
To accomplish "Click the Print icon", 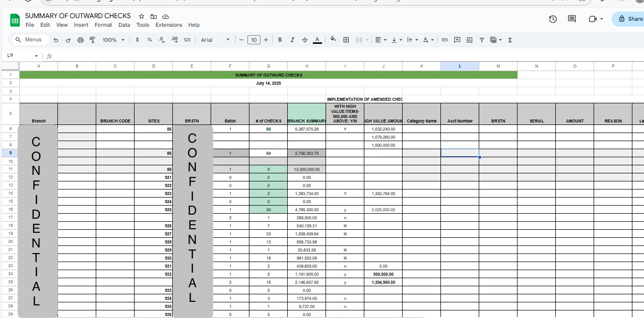I will [80, 40].
